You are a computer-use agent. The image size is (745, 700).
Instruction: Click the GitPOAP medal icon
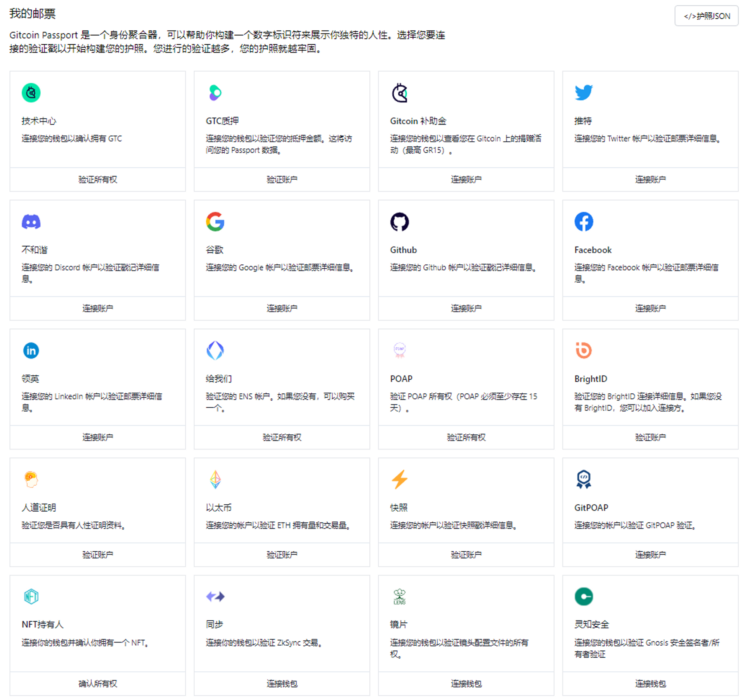[x=583, y=479]
